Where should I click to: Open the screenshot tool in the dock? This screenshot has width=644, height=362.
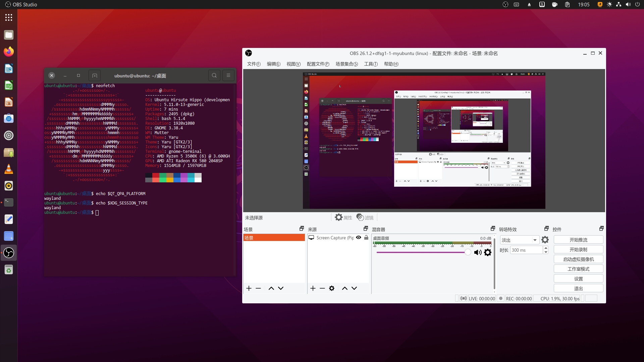coord(9,236)
